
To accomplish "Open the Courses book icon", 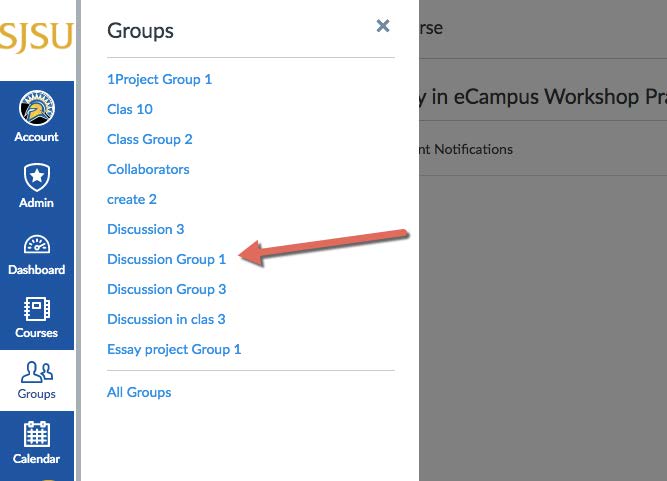I will tap(37, 310).
